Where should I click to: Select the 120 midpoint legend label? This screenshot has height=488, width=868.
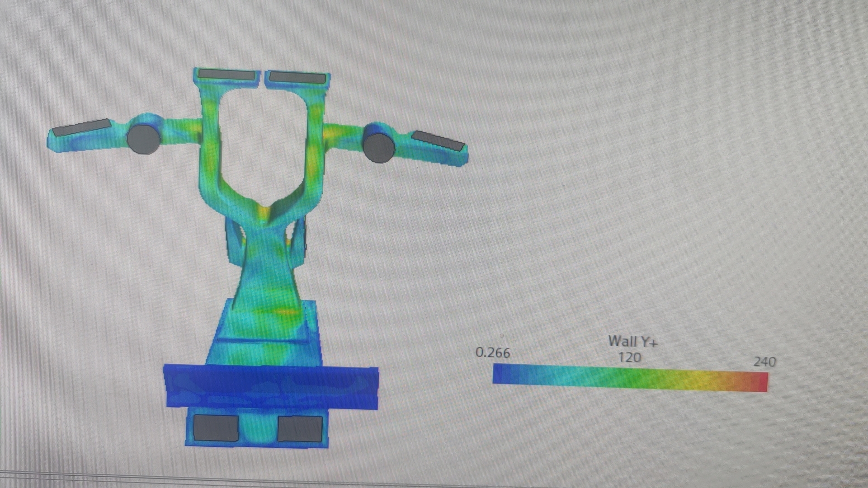629,358
